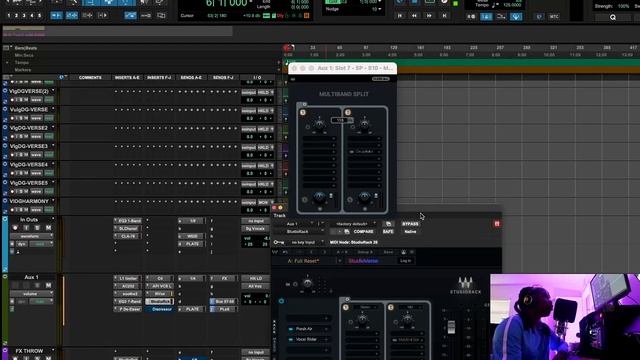
Task: Toggle SAFE automation in plugin window
Action: 388,231
